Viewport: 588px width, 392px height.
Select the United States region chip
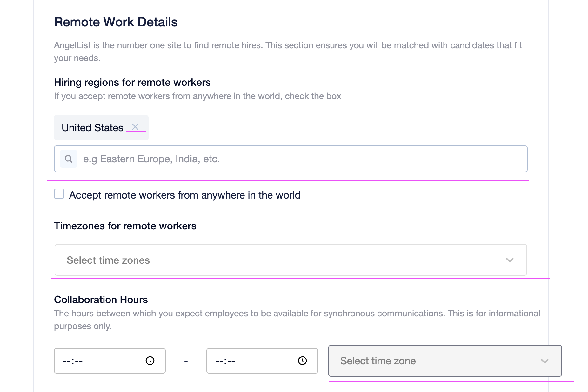(92, 128)
